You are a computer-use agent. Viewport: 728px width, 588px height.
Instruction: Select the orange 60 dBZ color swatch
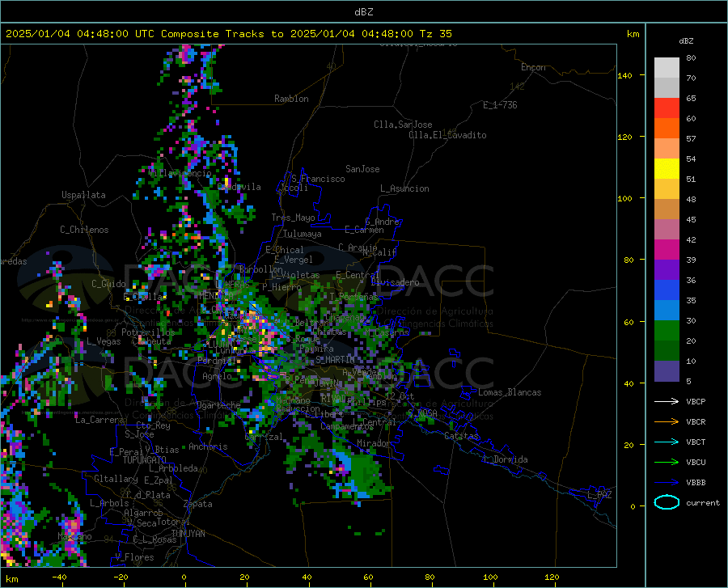coord(667,129)
